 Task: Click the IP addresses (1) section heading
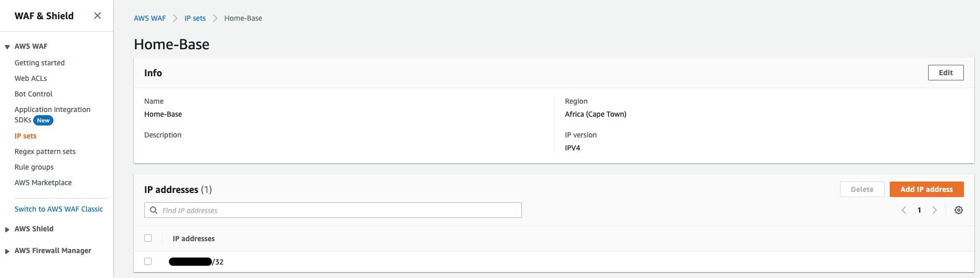178,189
